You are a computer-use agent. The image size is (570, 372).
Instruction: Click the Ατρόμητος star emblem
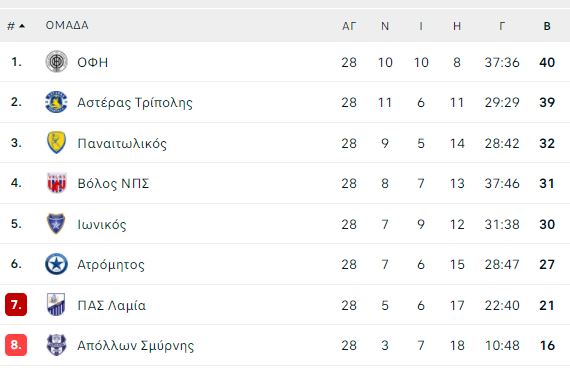point(56,264)
